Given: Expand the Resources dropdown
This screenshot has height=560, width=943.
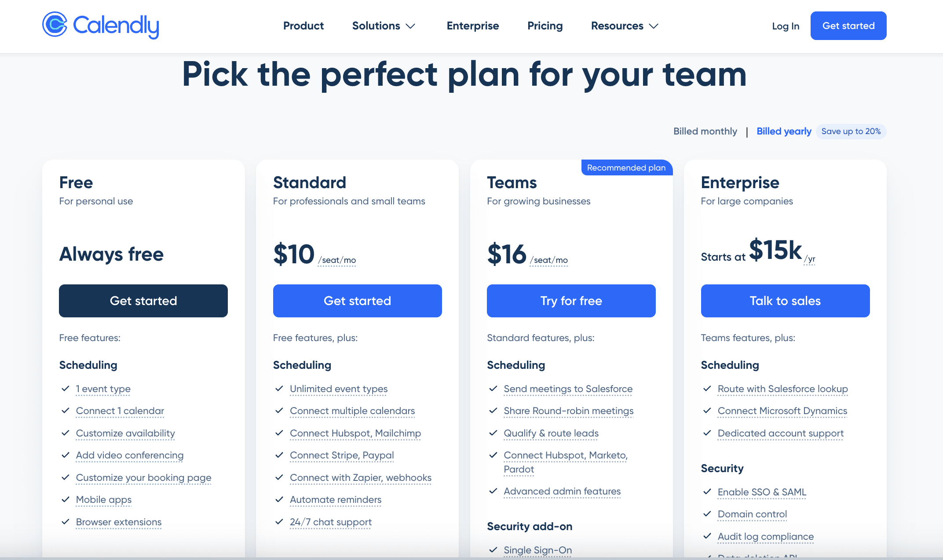Looking at the screenshot, I should tap(623, 25).
